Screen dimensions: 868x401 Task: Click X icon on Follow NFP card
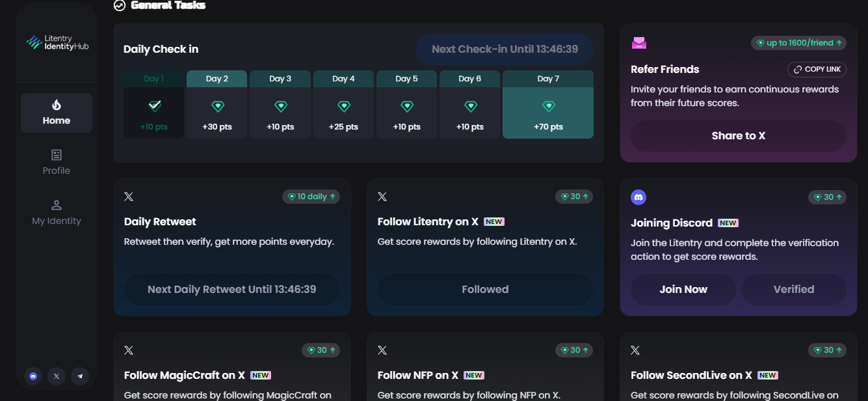(382, 350)
